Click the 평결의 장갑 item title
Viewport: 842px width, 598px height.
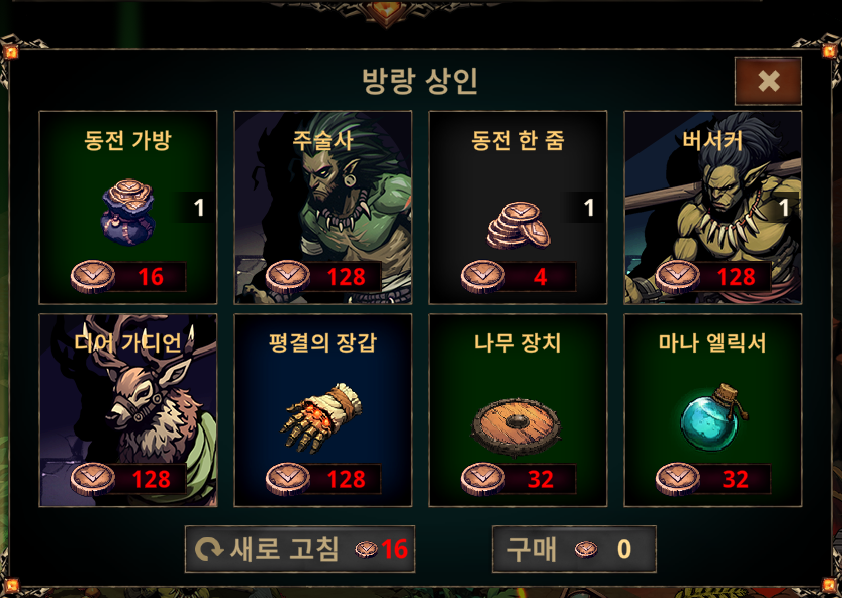coord(323,343)
